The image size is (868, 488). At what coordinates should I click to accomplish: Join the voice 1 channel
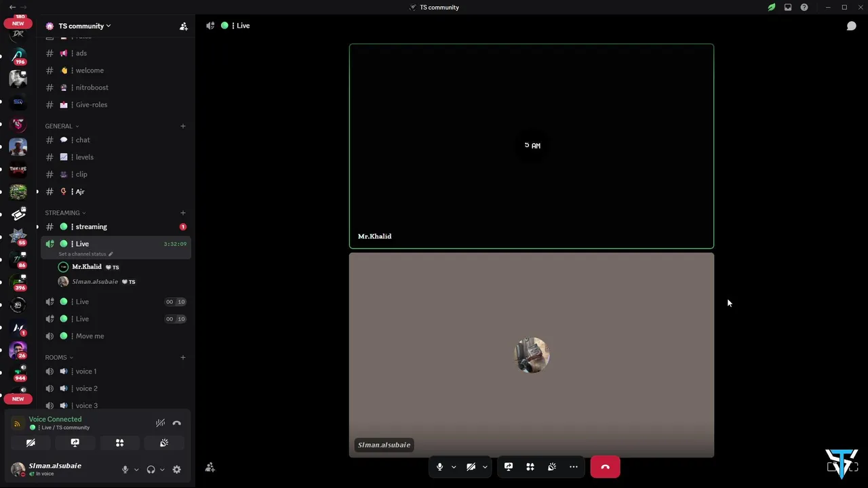[116, 371]
